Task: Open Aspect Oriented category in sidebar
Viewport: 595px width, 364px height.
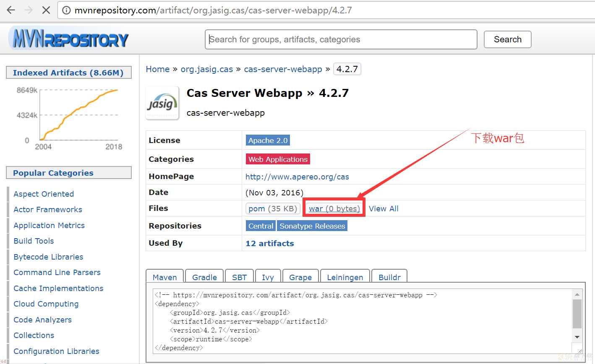Action: pos(44,194)
